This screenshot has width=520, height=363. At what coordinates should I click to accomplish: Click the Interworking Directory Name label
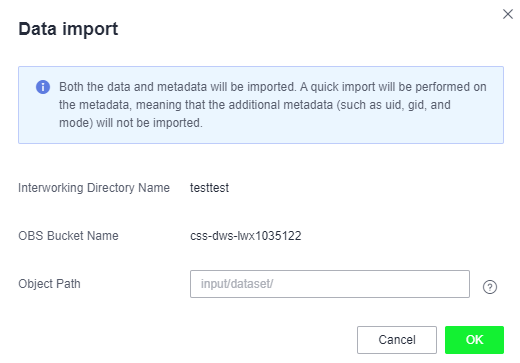(94, 188)
